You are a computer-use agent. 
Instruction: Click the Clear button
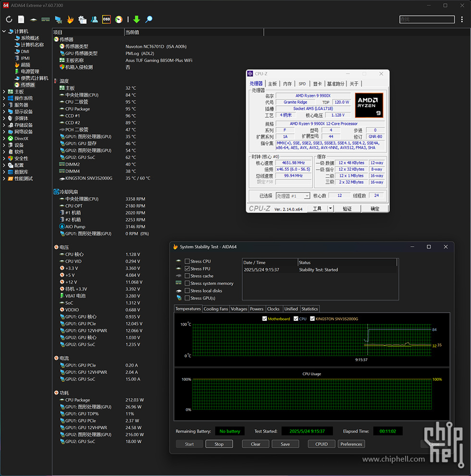256,444
